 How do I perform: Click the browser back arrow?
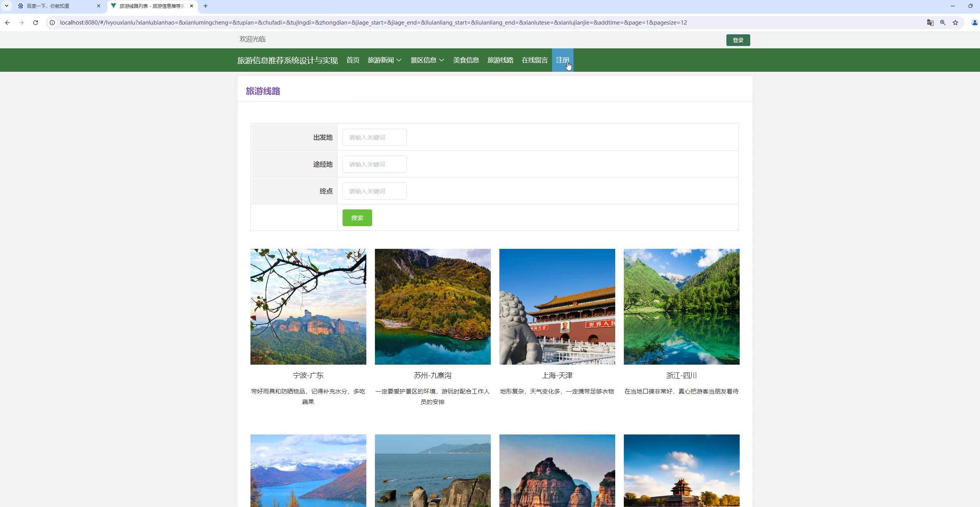(7, 23)
